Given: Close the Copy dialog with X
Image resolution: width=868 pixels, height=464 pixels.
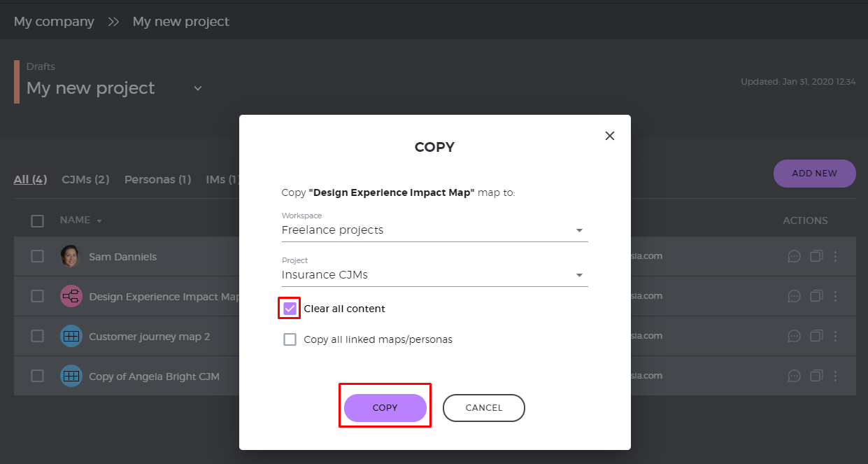Looking at the screenshot, I should click(610, 136).
